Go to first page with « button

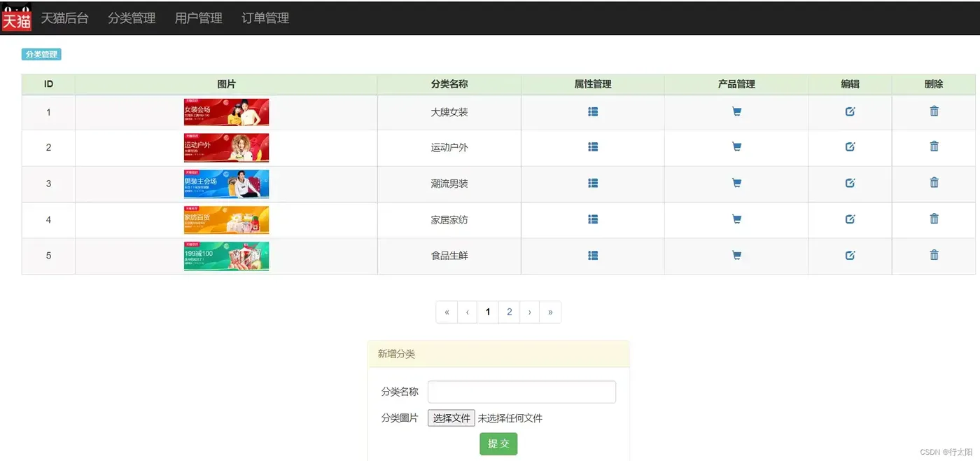point(447,312)
